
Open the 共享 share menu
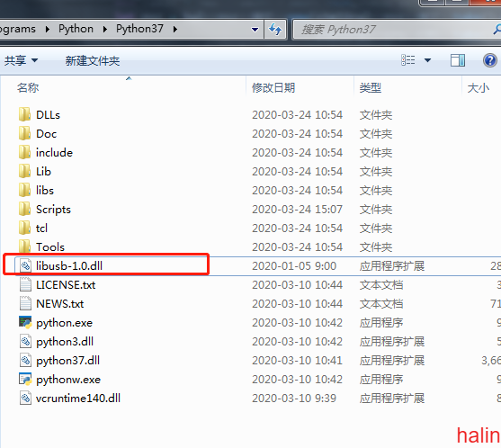pyautogui.click(x=21, y=60)
